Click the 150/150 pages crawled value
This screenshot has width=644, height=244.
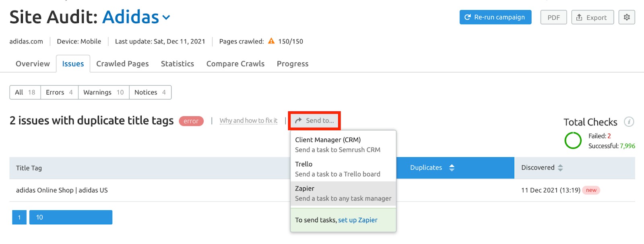click(x=291, y=41)
